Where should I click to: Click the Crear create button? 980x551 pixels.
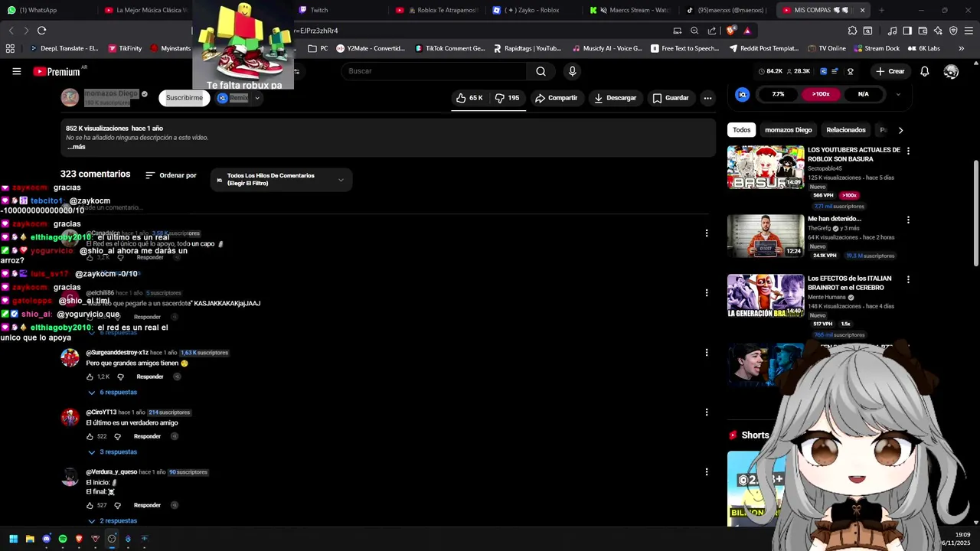click(x=890, y=71)
